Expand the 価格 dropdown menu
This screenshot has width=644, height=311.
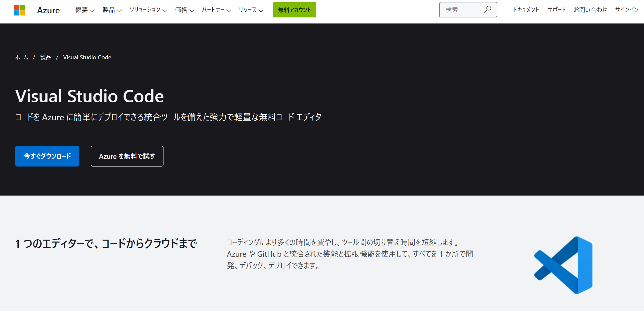pyautogui.click(x=185, y=10)
